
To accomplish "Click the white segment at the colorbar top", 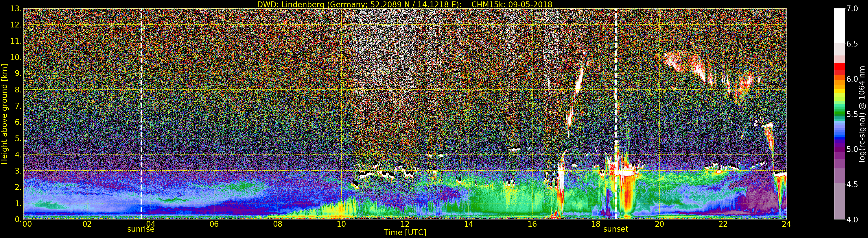I will [839, 26].
